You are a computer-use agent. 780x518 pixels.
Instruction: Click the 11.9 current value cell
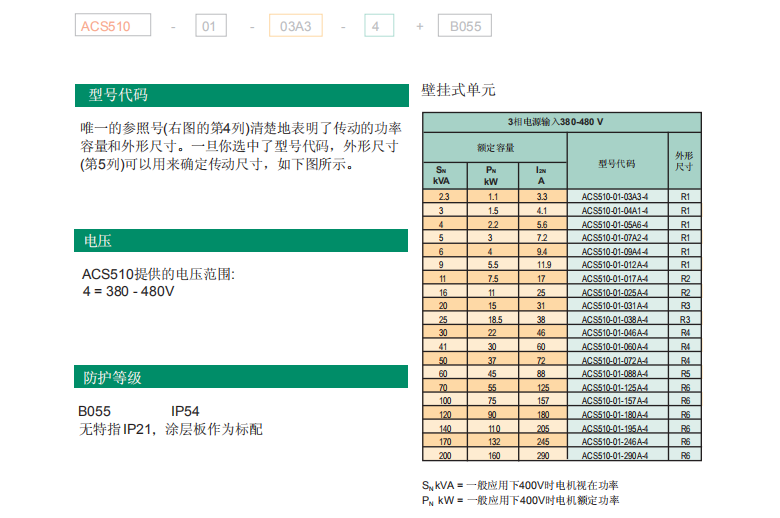(x=543, y=265)
